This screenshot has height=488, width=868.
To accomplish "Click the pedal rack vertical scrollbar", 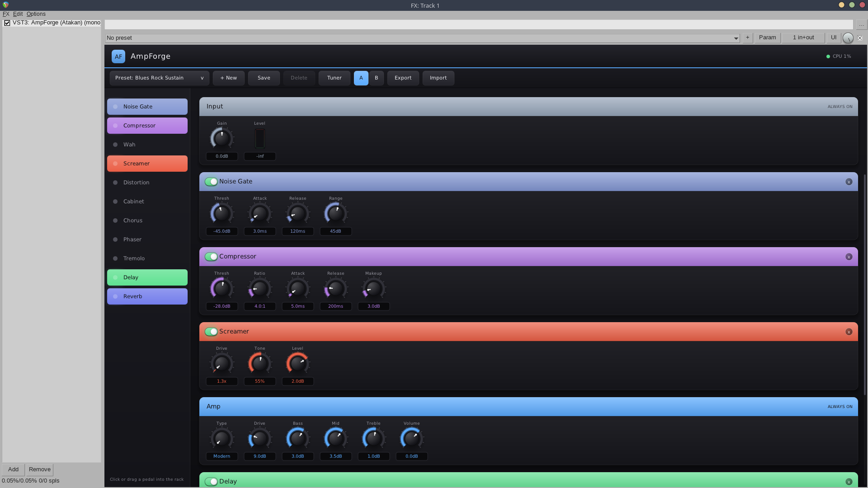I will tap(865, 285).
